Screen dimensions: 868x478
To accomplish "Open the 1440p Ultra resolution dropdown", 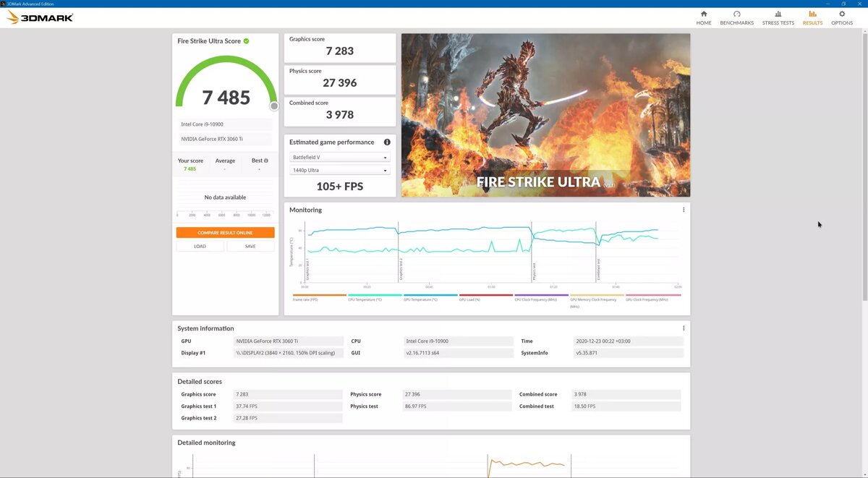I will point(340,171).
